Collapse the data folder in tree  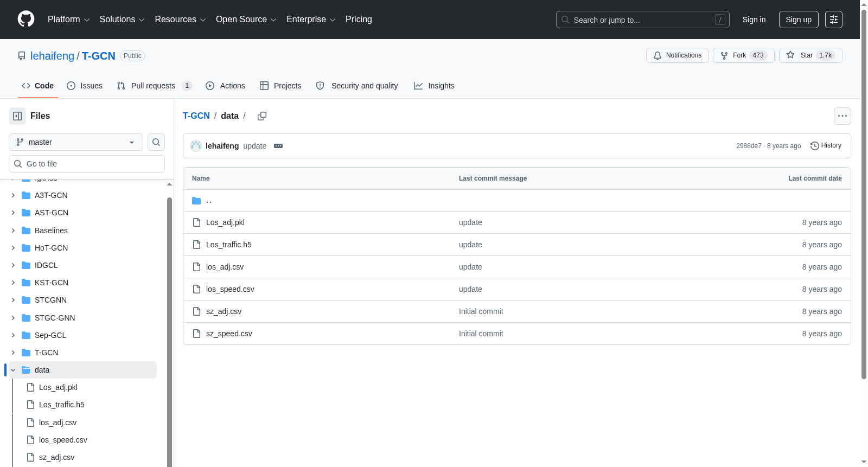click(13, 370)
